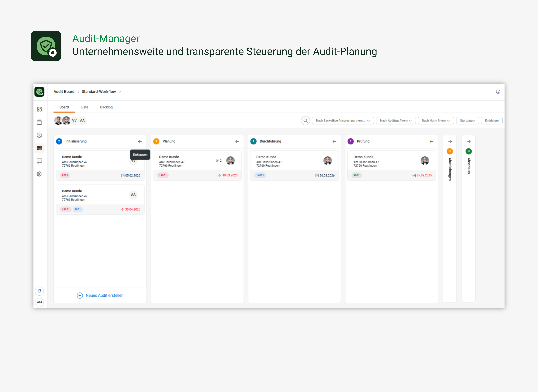Image resolution: width=538 pixels, height=392 pixels.
Task: Click the teal count badge of Durchführung
Action: coord(253,141)
